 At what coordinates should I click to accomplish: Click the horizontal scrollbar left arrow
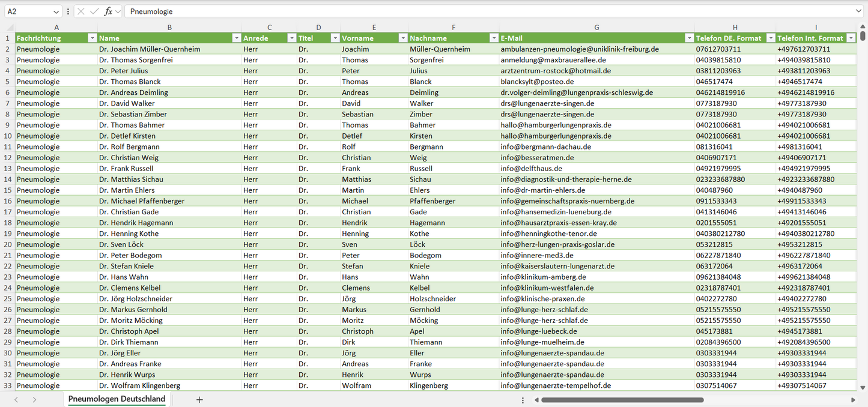(x=537, y=400)
